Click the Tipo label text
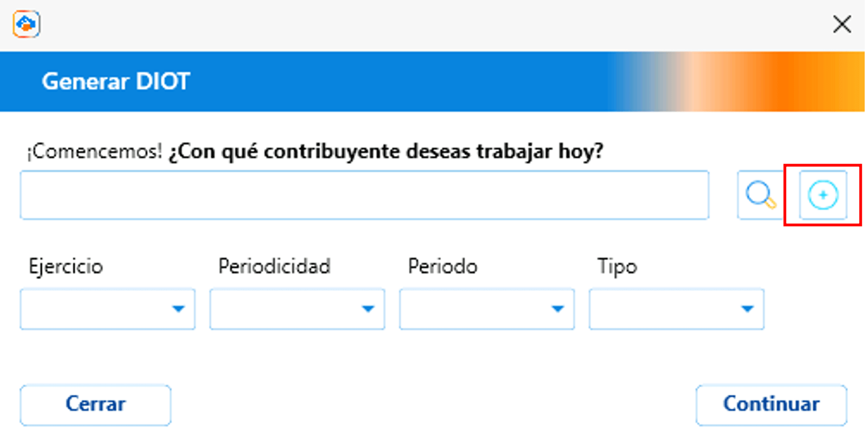868x439 pixels. tap(617, 266)
